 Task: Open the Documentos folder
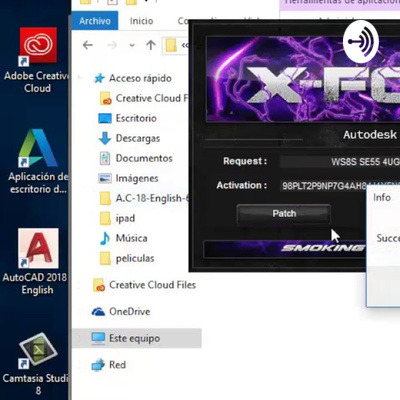click(136, 158)
